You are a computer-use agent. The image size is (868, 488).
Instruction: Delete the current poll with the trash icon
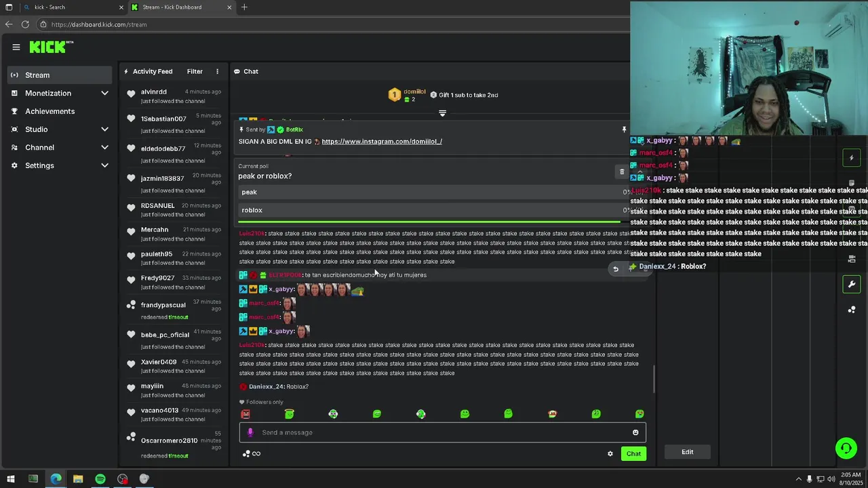click(x=622, y=171)
